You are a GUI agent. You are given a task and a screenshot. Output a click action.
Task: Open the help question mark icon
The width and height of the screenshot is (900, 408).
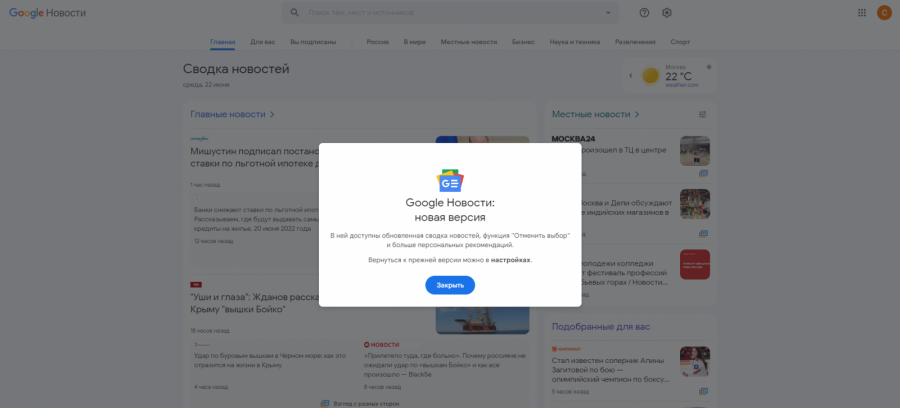[644, 13]
